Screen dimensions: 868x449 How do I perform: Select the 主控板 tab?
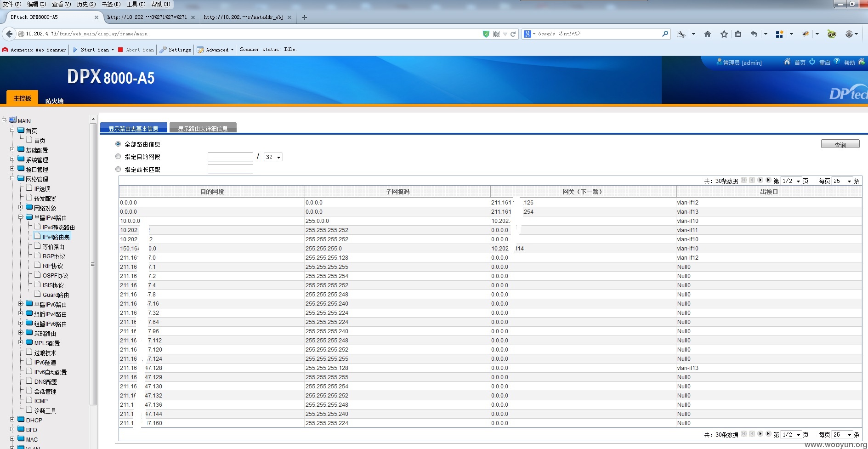pos(22,98)
